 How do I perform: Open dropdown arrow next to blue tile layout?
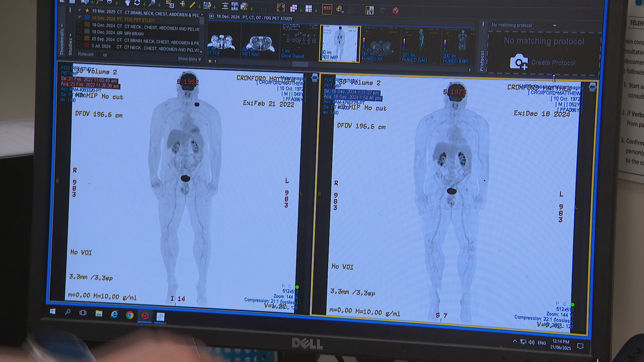point(316,11)
